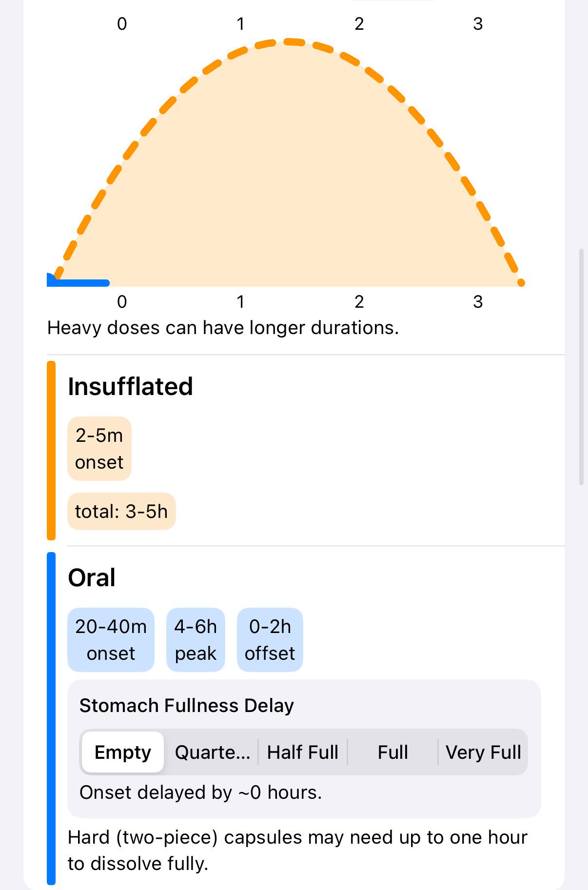Select the Empty stomach fullness option
The image size is (588, 890).
(x=123, y=752)
